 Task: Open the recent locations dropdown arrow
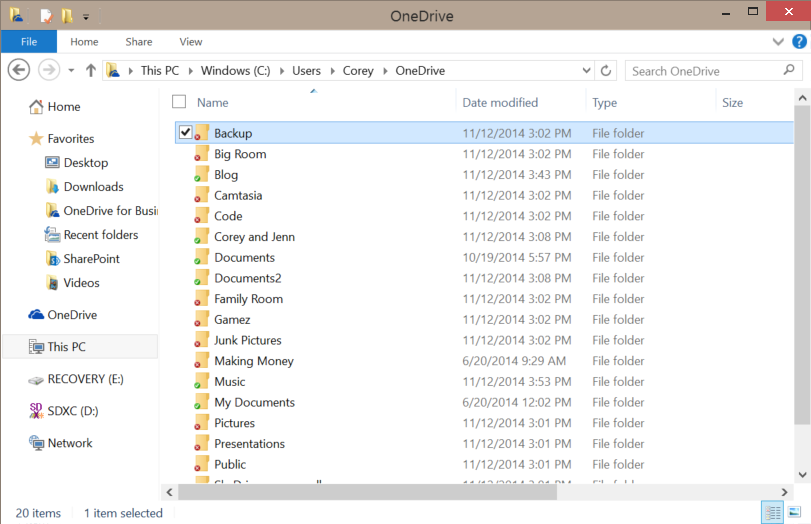(71, 70)
